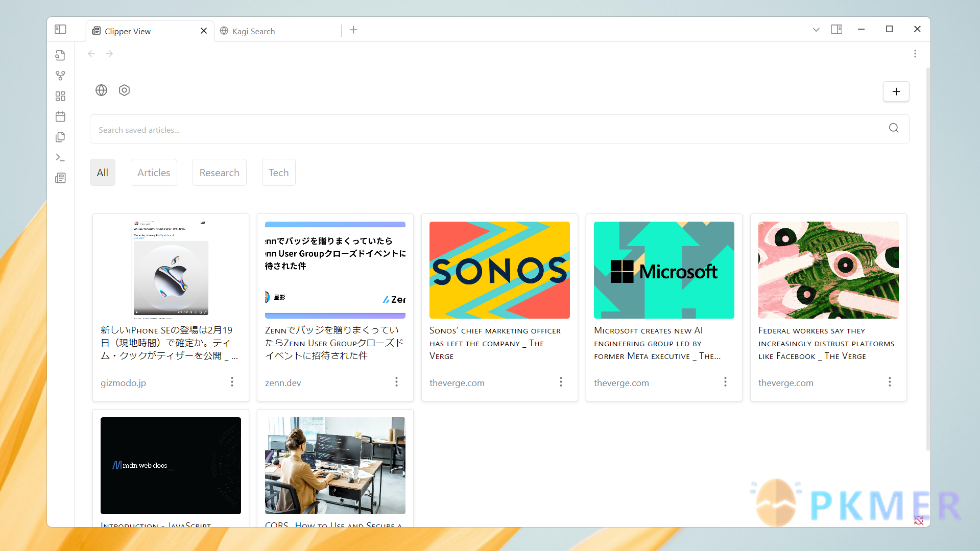Image resolution: width=980 pixels, height=551 pixels.
Task: Open the command palette terminal icon
Action: [x=60, y=157]
